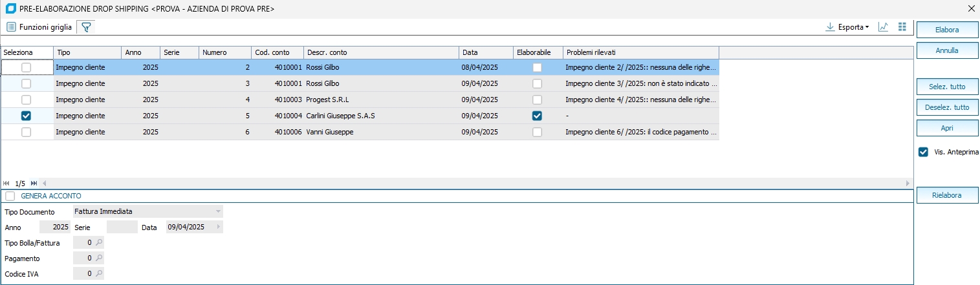This screenshot has width=980, height=285.
Task: Click the Rielabora button
Action: click(947, 195)
